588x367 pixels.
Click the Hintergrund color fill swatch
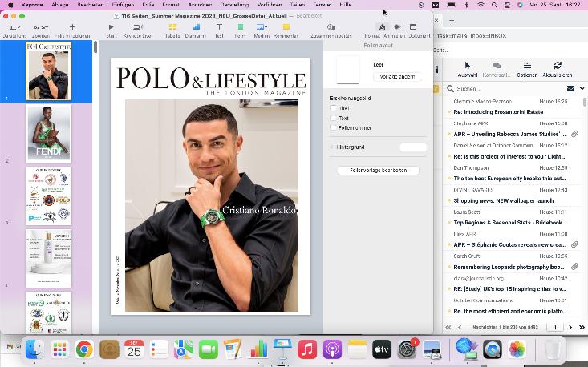413,147
